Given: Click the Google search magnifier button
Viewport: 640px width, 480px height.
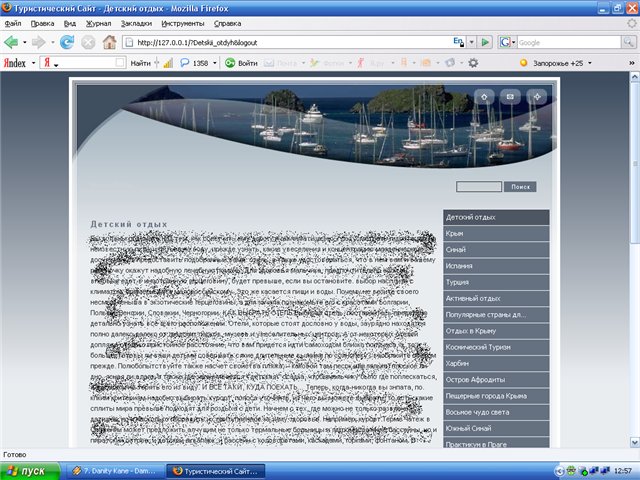Looking at the screenshot, I should pos(628,42).
